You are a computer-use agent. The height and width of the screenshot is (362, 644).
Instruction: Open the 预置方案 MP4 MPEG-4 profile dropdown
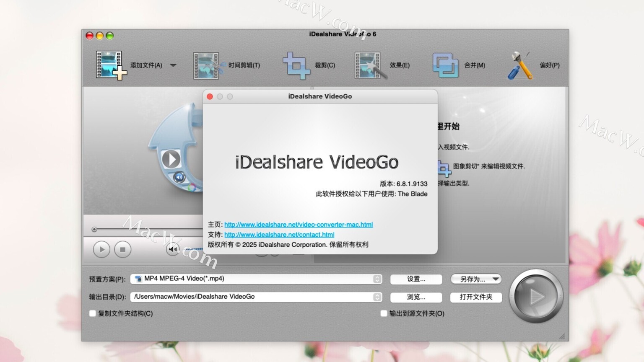tap(256, 279)
